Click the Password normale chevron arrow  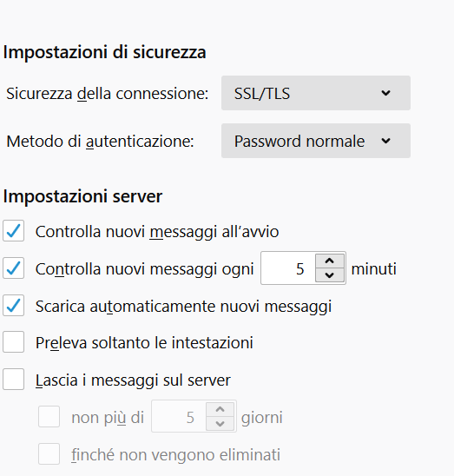point(385,141)
